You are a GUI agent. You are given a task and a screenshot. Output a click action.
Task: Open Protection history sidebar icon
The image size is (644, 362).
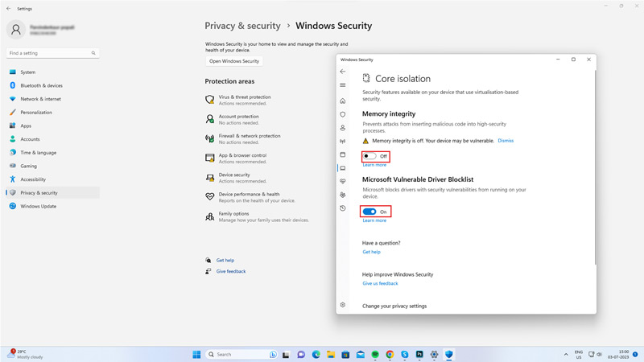[343, 208]
